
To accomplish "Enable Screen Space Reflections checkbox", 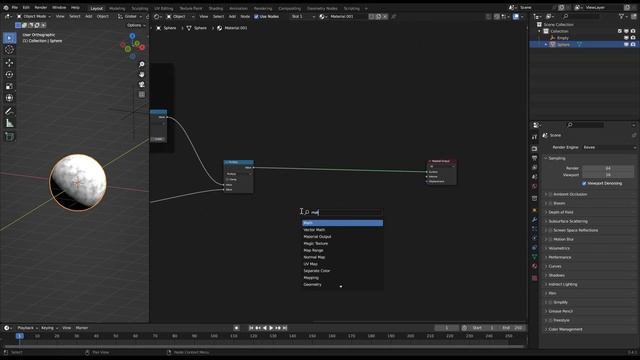I will click(550, 230).
